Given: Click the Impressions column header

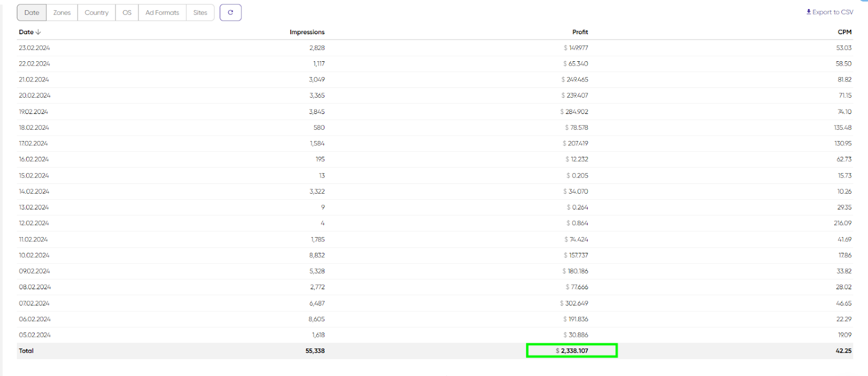Looking at the screenshot, I should point(307,32).
